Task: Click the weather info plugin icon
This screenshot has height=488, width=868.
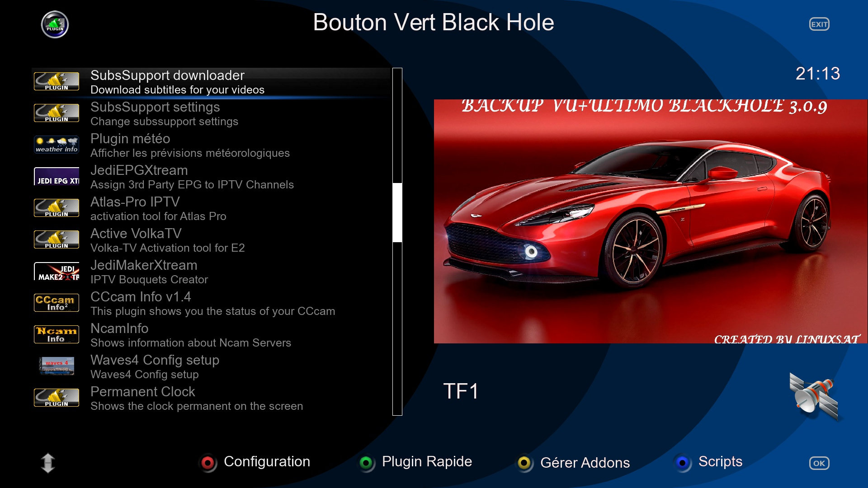Action: (57, 145)
